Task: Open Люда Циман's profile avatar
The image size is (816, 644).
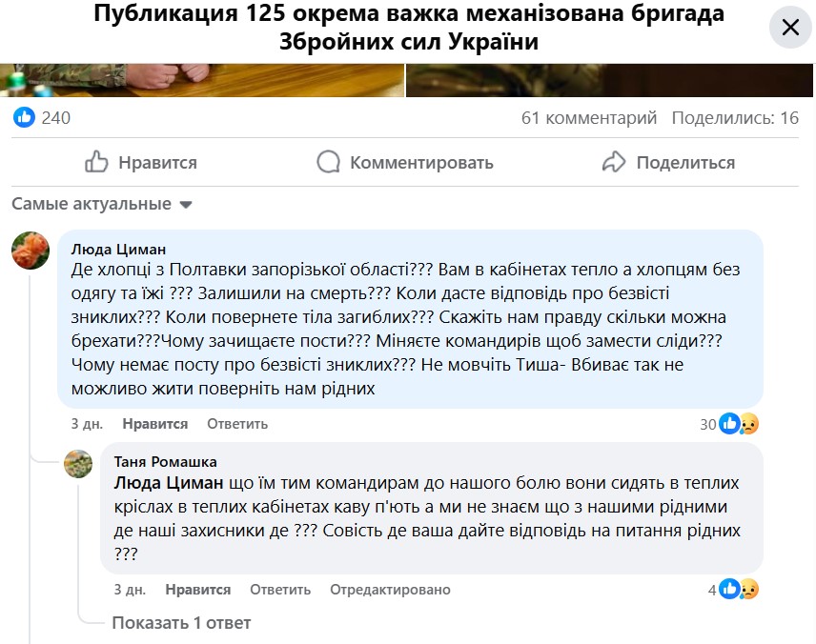Action: coord(31,251)
